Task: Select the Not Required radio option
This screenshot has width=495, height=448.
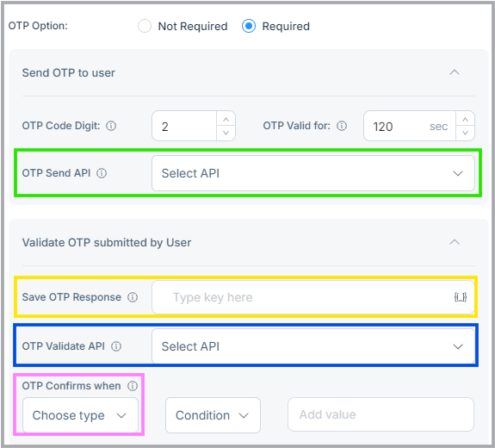Action: [x=145, y=26]
